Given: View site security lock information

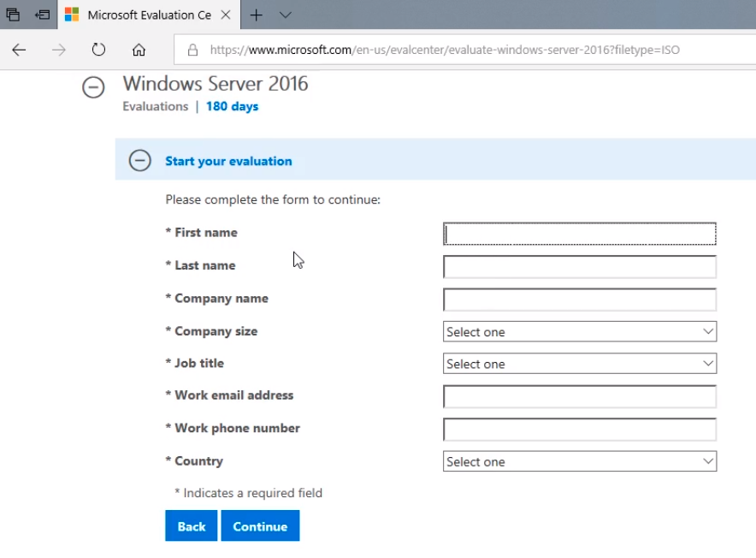Looking at the screenshot, I should 193,50.
